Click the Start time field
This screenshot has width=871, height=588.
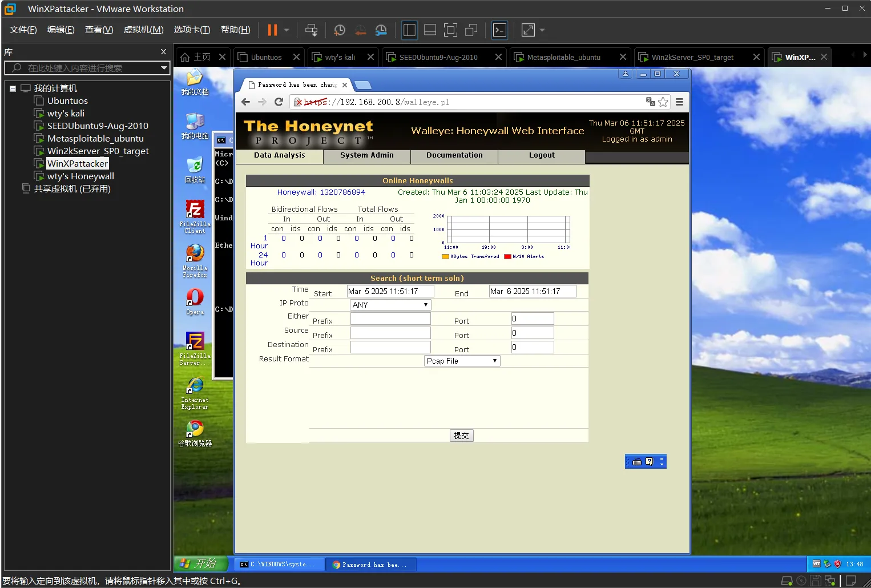coord(390,291)
